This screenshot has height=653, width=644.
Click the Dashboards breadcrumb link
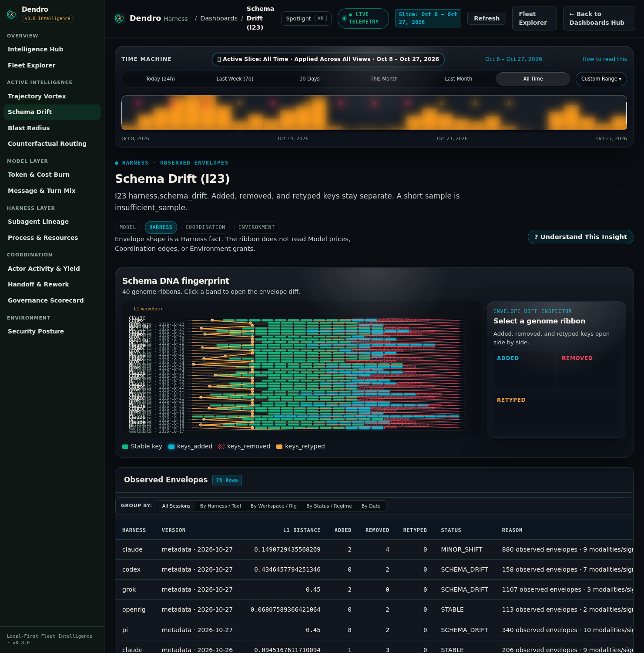[x=219, y=18]
